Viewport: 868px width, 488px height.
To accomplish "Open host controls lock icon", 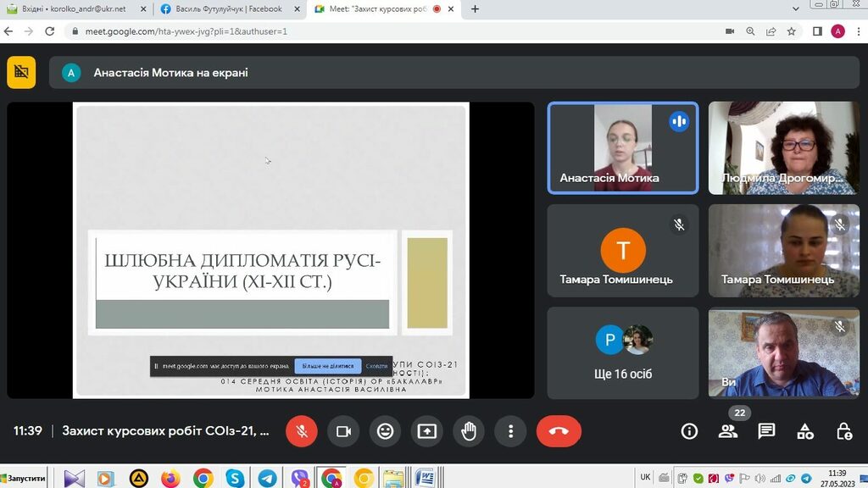I will [843, 431].
